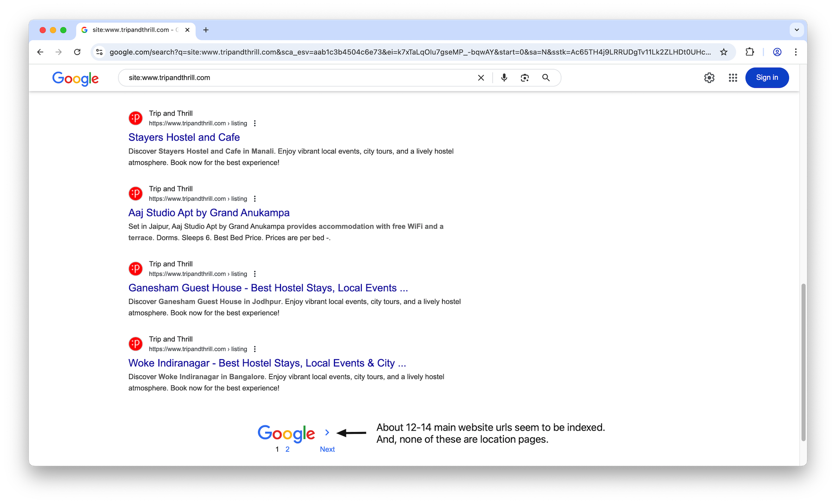The height and width of the screenshot is (504, 836).
Task: Clear the search query
Action: click(x=481, y=78)
